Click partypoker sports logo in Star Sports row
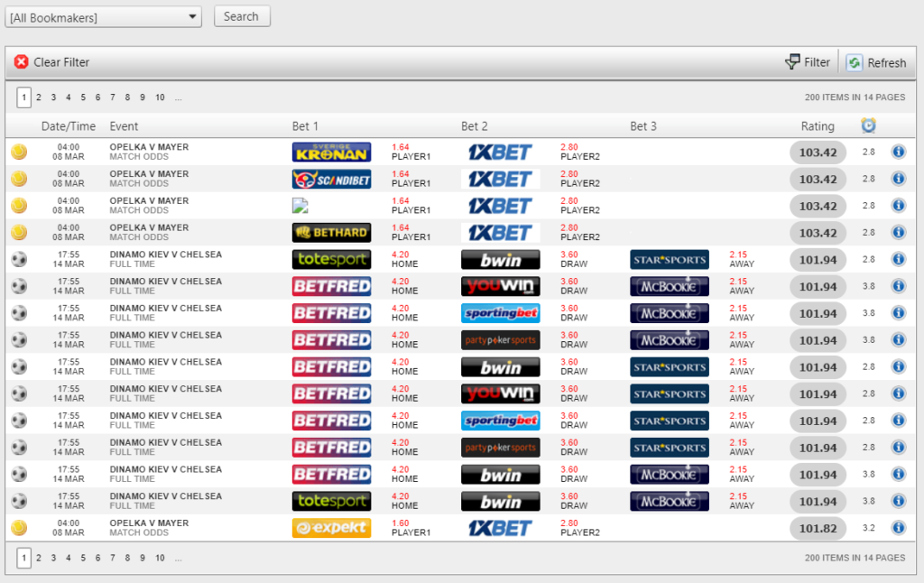This screenshot has width=924, height=583. point(500,448)
